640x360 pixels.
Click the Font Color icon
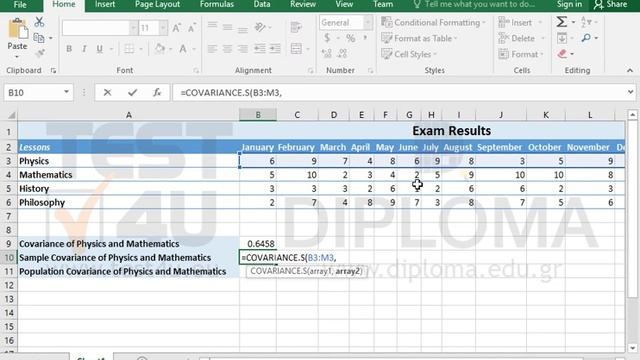pos(183,49)
